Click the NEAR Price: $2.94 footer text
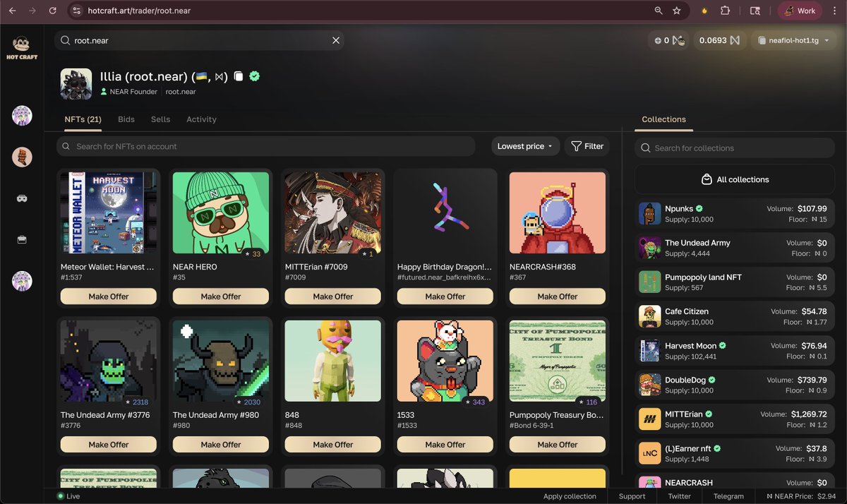Screen dimensions: 847x504 801,496
